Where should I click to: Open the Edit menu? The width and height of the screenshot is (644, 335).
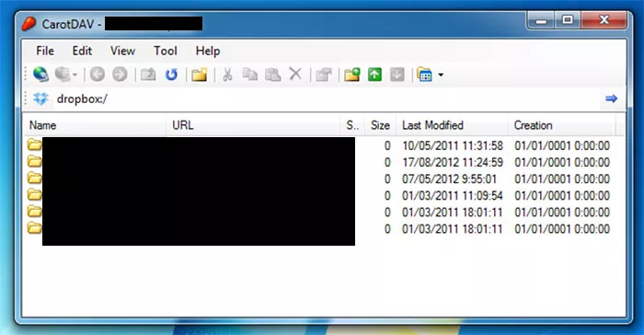tap(82, 51)
